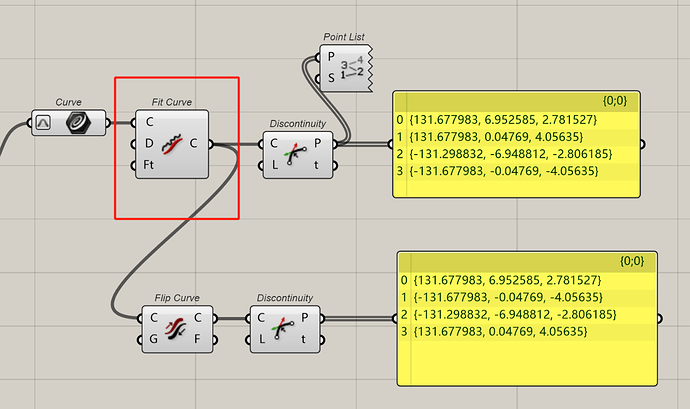Select row 2 in the upper yellow panel

click(x=510, y=154)
